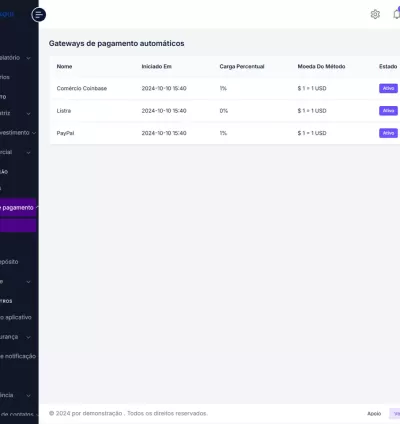Click the 'Gateways de pagamento automáticos' heading
The height and width of the screenshot is (424, 400).
(116, 44)
